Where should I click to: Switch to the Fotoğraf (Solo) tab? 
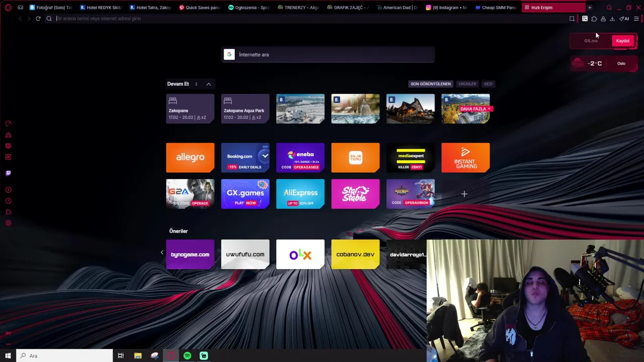click(x=51, y=8)
